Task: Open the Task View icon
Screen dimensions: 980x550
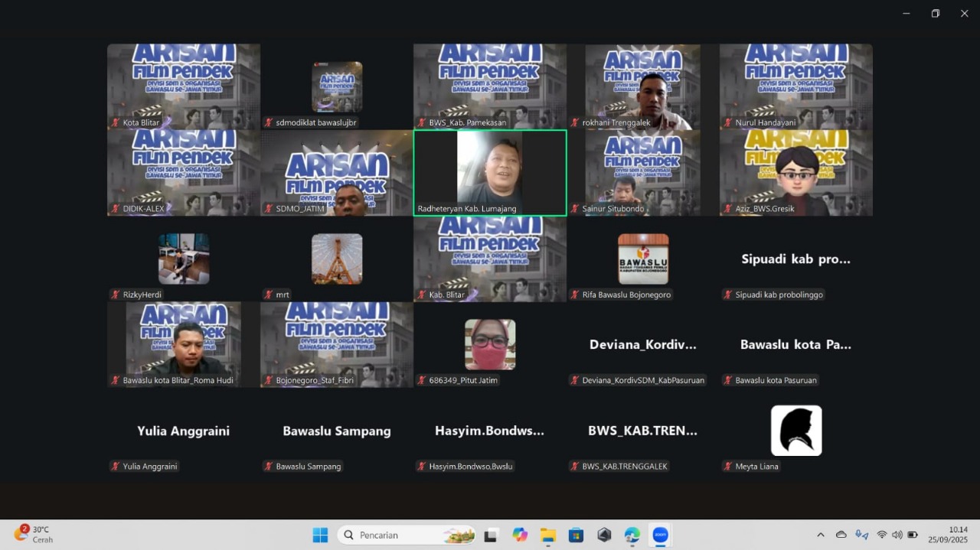Action: coord(491,535)
